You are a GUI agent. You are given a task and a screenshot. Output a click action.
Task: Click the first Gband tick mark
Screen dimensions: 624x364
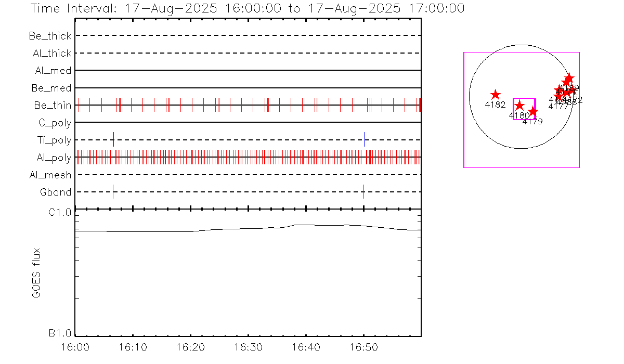point(113,192)
